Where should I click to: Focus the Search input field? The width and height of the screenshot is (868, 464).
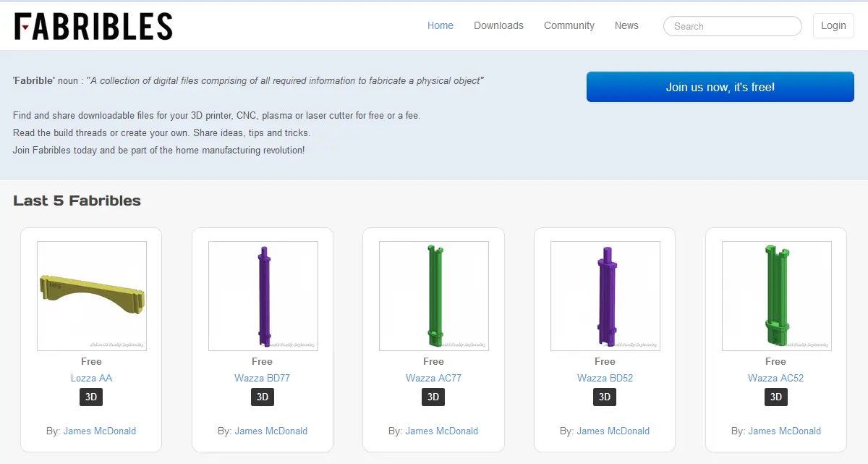pos(733,26)
